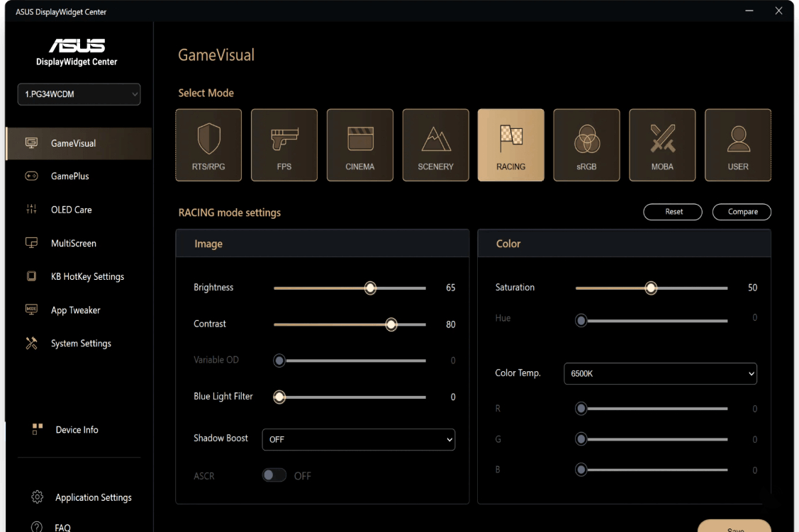Viewport: 799px width, 532px height.
Task: Select the CINEMA clapperboard mode
Action: 359,145
